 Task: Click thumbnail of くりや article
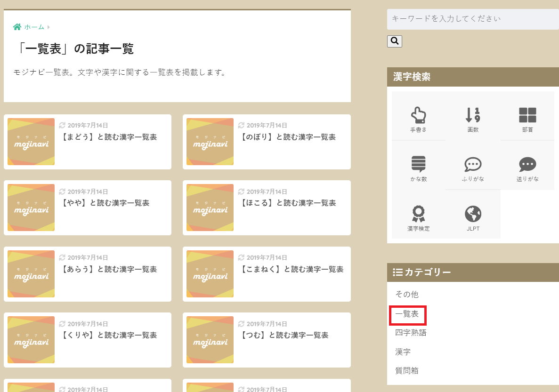[x=31, y=340]
